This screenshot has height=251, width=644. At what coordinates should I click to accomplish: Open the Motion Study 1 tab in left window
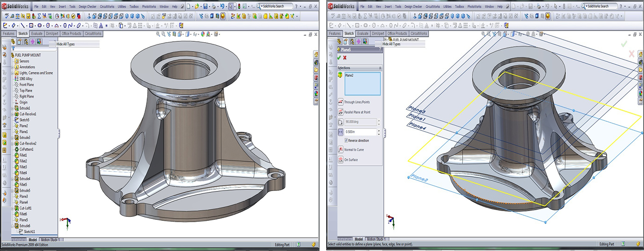50,240
